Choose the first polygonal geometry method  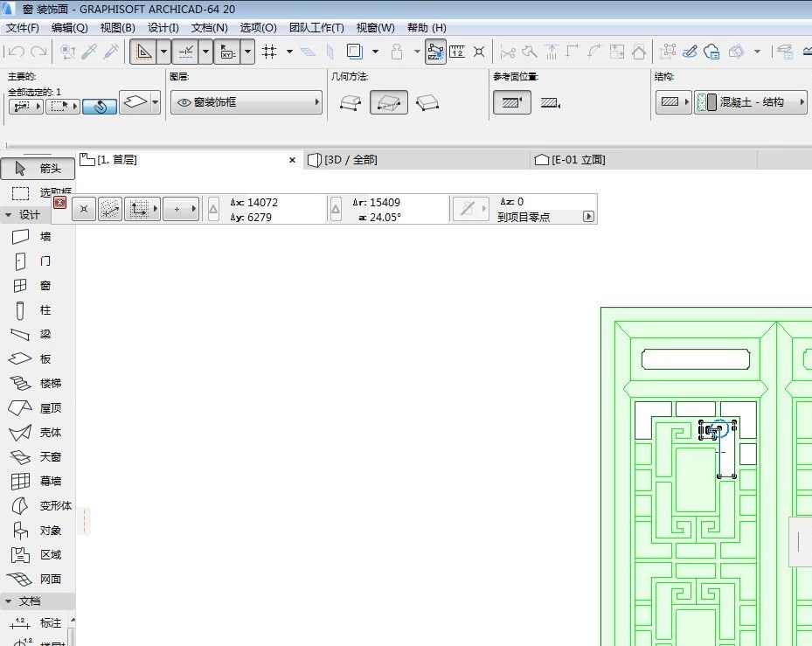pos(350,102)
